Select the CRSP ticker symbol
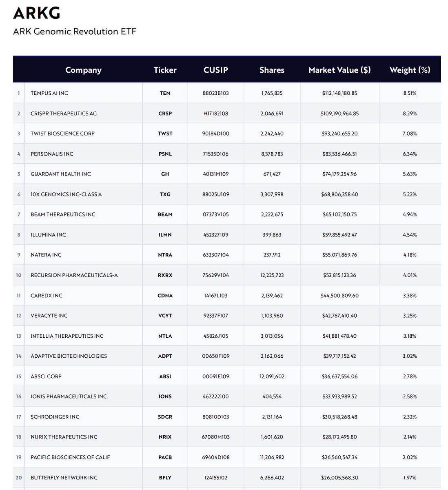Screen dimensions: 448x490 point(165,113)
